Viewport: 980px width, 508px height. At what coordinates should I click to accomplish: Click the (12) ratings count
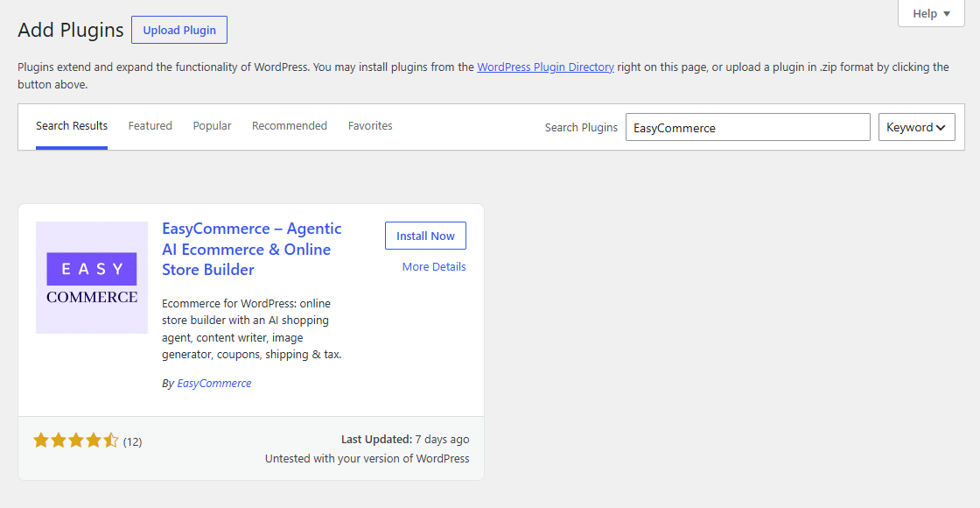click(132, 441)
